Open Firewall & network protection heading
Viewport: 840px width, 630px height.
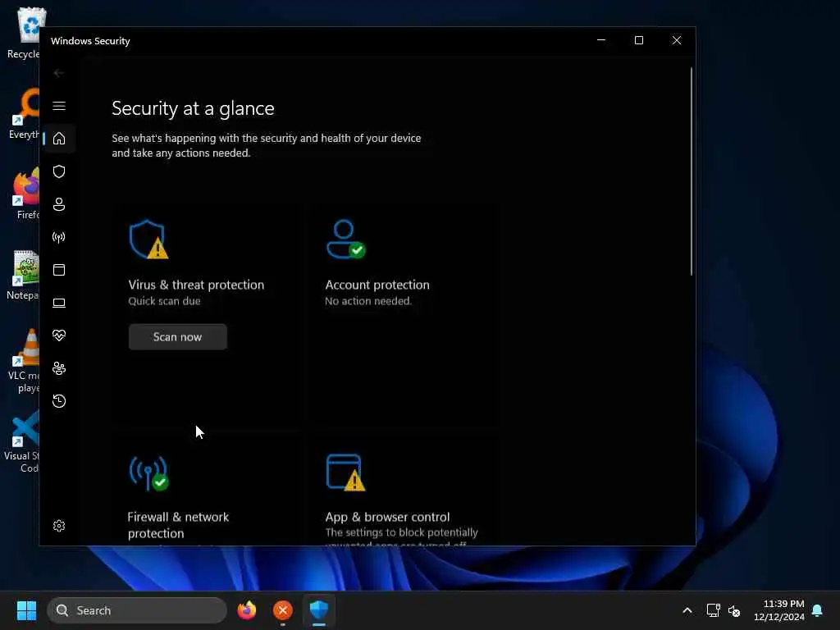(178, 525)
